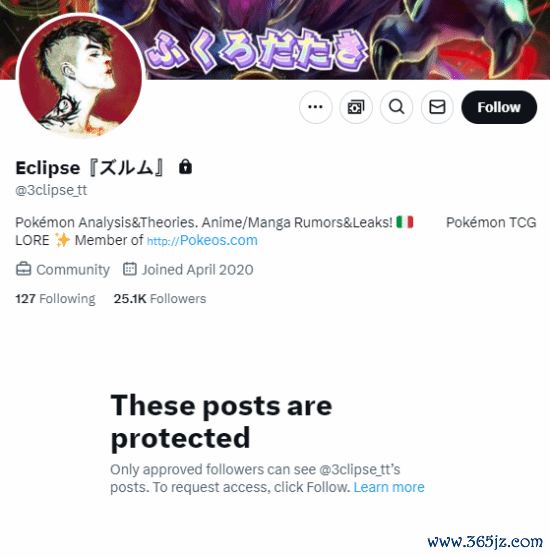Click the Community briefcase icon
550x557 pixels.
tap(23, 269)
